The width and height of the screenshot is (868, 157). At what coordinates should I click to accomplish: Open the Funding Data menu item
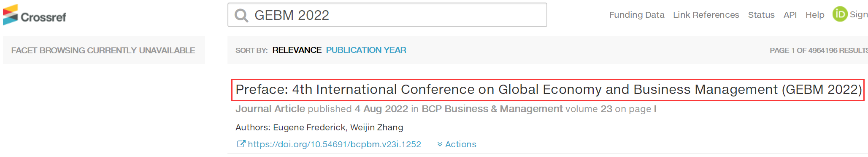[637, 15]
